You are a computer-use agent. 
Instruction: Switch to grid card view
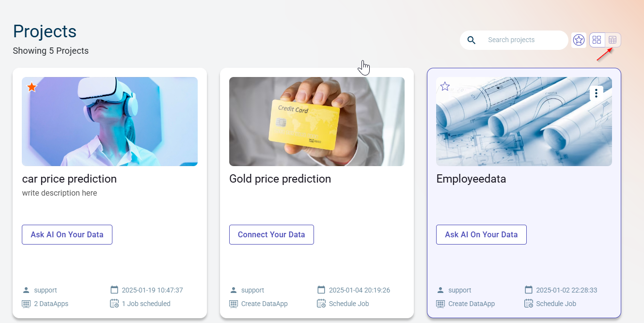pos(597,40)
